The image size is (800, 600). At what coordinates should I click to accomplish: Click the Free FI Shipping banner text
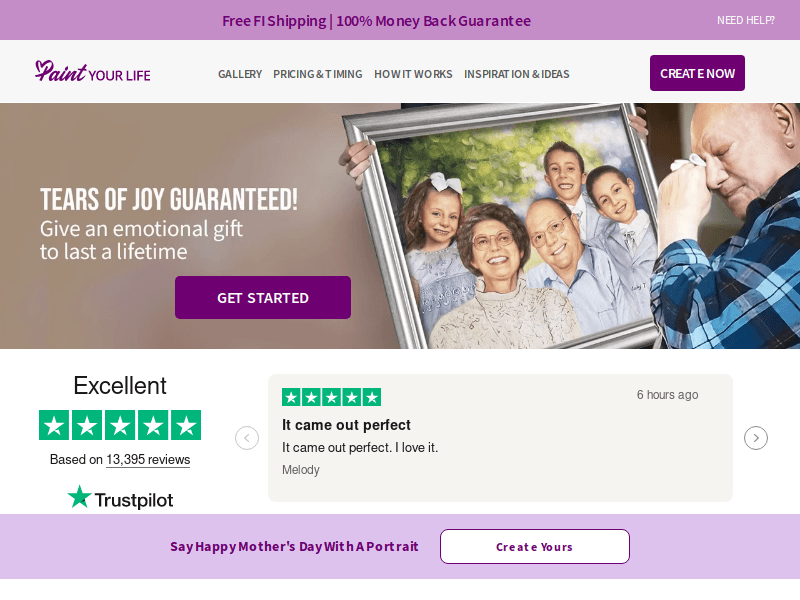[376, 21]
